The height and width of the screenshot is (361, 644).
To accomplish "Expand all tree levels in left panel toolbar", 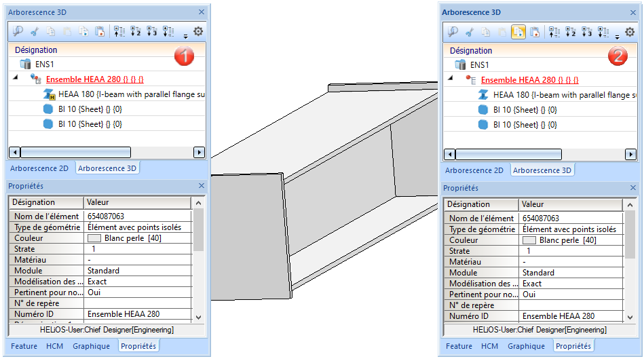I will coord(168,31).
